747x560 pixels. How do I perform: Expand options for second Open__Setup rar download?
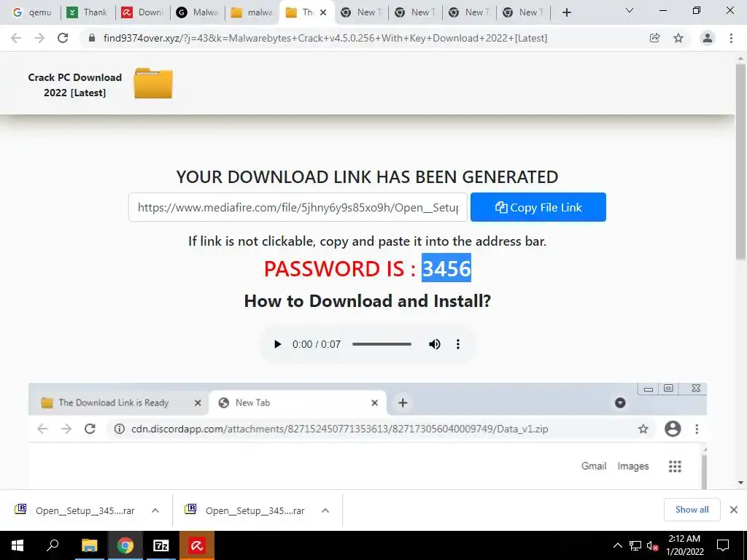[x=325, y=510]
